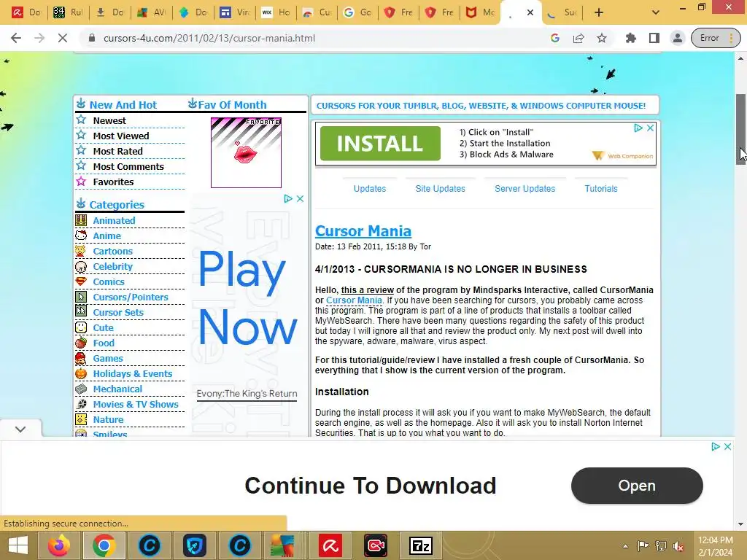Follow the inline Cursor Mania link
Image resolution: width=747 pixels, height=560 pixels.
(354, 300)
